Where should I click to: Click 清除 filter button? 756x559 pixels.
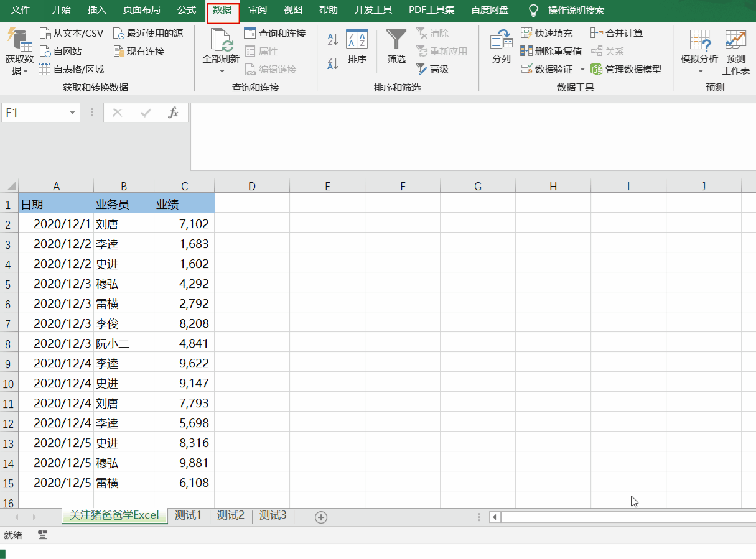pyautogui.click(x=432, y=33)
